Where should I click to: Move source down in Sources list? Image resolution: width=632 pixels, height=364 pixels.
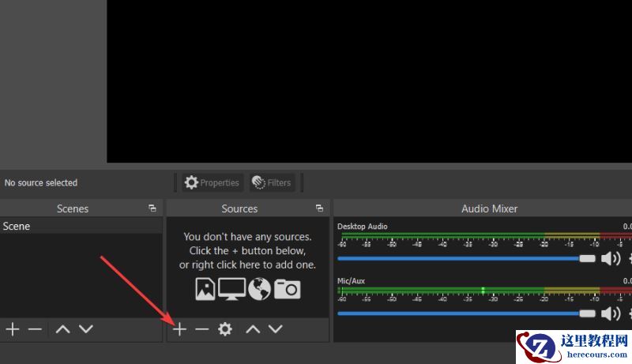pos(275,329)
